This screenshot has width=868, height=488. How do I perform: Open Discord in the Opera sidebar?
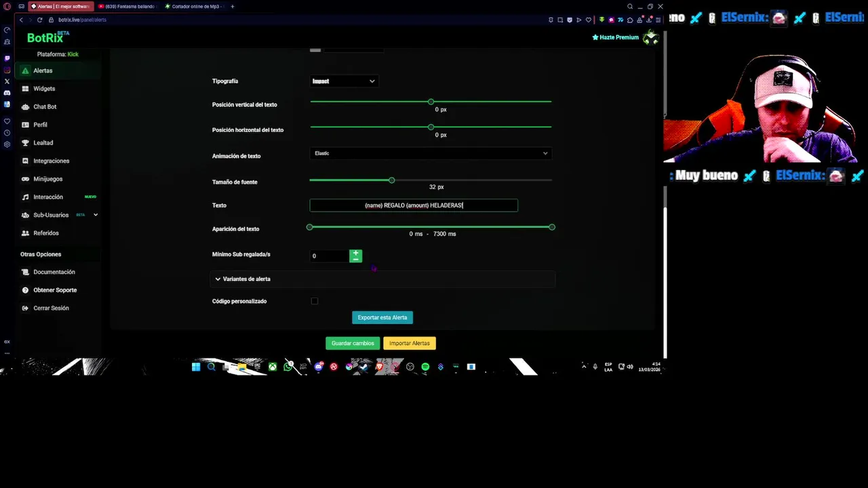[x=7, y=93]
